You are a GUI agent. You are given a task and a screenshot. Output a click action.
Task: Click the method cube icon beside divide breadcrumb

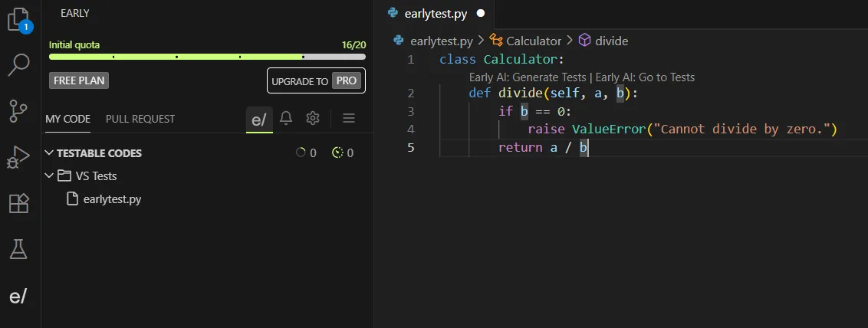point(584,41)
